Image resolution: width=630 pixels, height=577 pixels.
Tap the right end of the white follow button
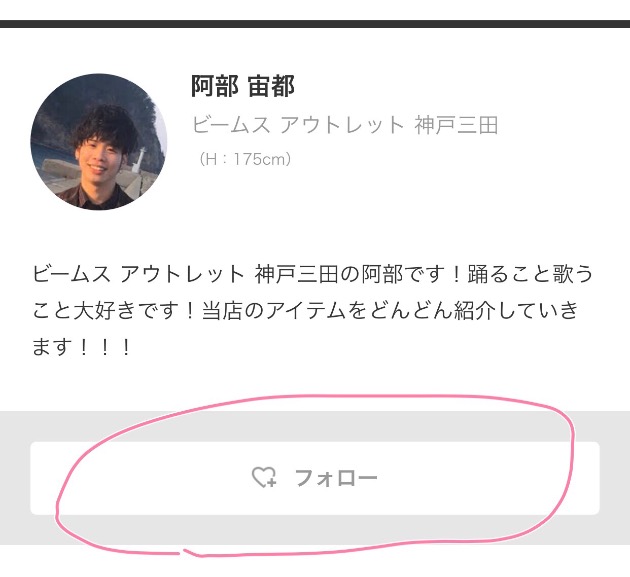tap(591, 478)
